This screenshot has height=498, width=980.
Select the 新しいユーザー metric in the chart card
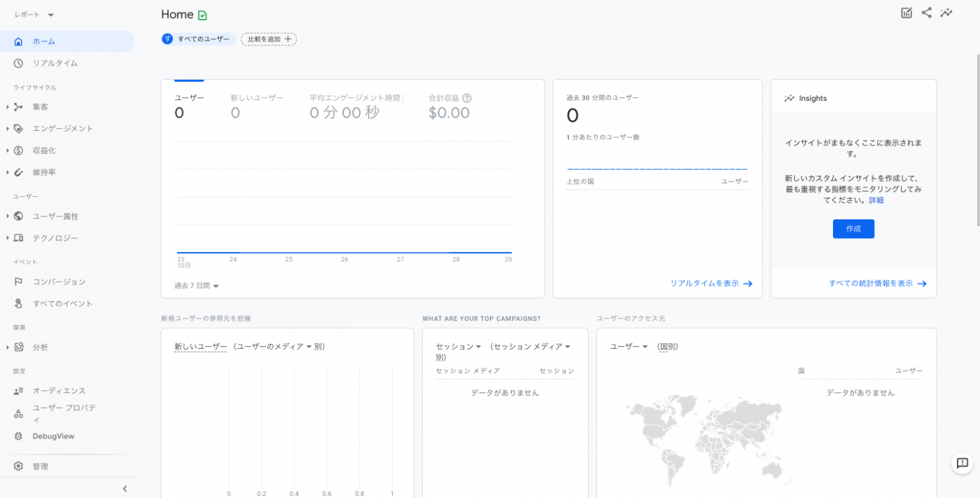(256, 98)
